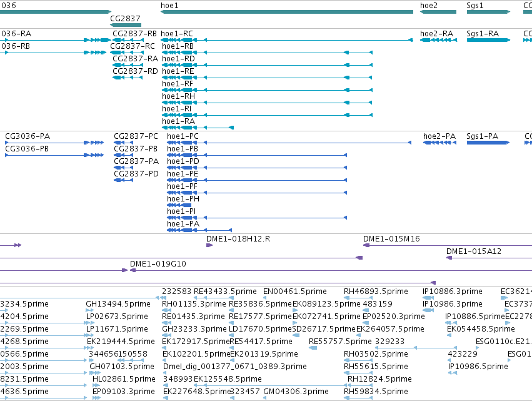Click the hoe1-RA transcript label
532x401 pixels.
point(178,121)
